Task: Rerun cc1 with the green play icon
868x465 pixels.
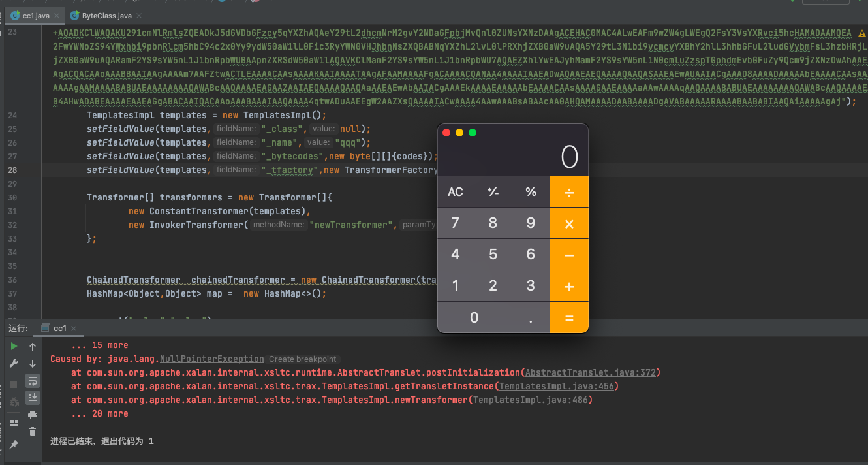Action: click(13, 346)
